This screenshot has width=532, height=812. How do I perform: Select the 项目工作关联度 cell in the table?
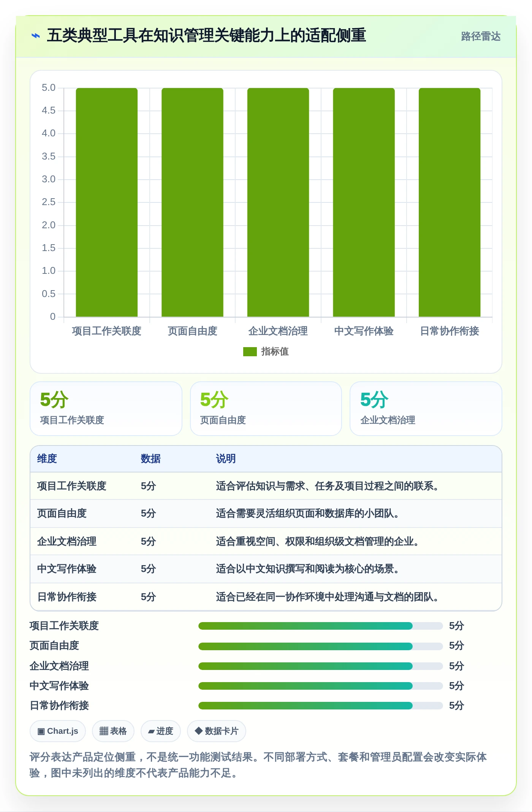[x=72, y=486]
